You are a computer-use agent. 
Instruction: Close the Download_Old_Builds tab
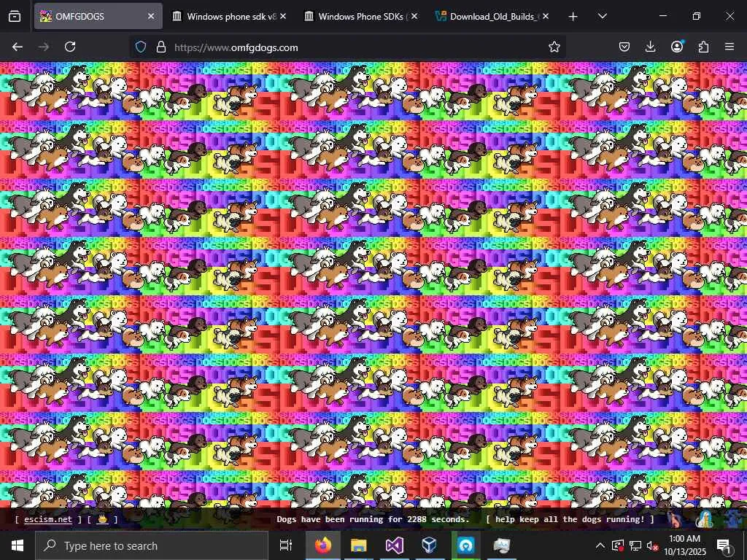click(546, 16)
